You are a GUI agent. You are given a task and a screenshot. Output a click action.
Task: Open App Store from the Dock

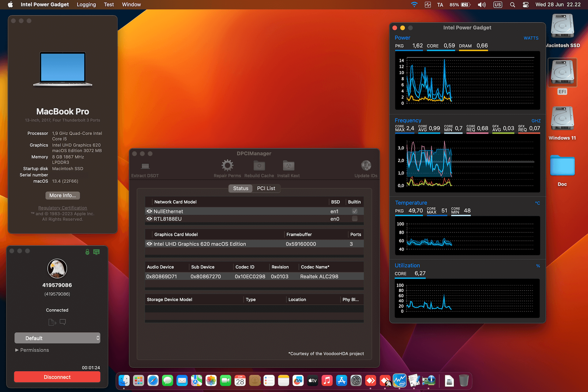341,381
